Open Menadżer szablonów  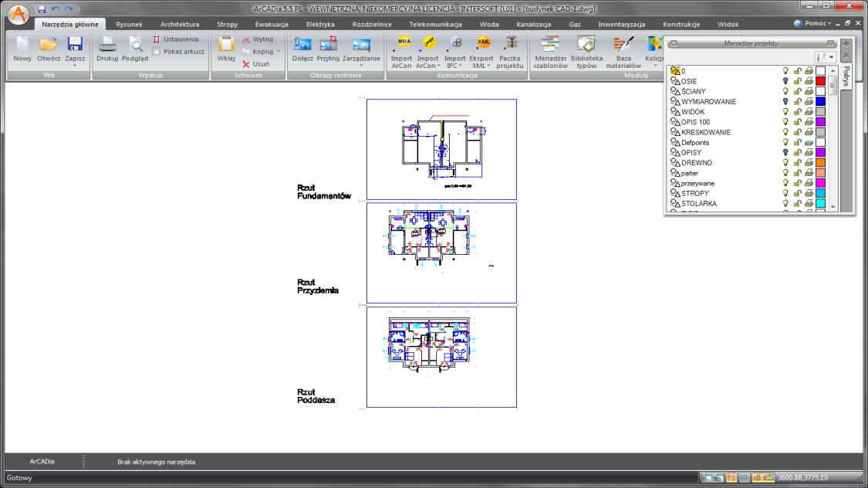[x=550, y=52]
